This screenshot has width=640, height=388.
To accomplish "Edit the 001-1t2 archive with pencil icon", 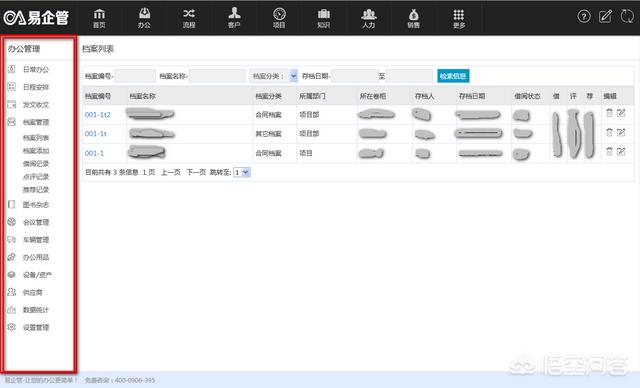I will tap(621, 113).
